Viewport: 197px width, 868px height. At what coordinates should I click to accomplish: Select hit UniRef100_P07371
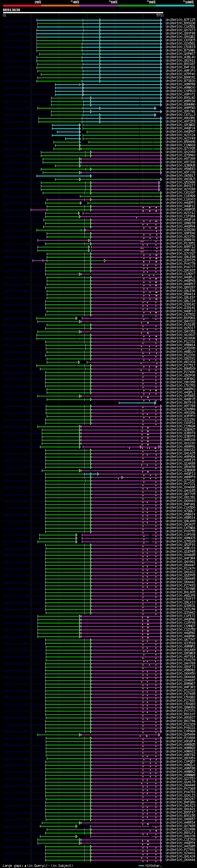click(x=180, y=484)
